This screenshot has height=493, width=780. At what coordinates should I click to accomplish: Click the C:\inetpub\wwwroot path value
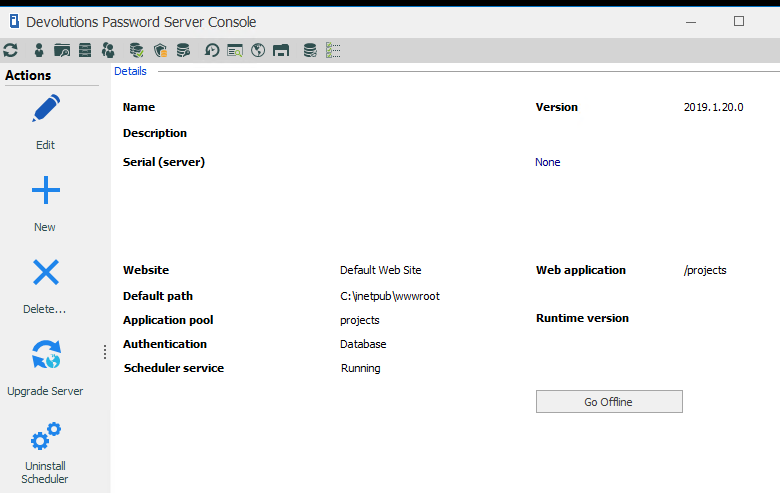pyautogui.click(x=390, y=296)
